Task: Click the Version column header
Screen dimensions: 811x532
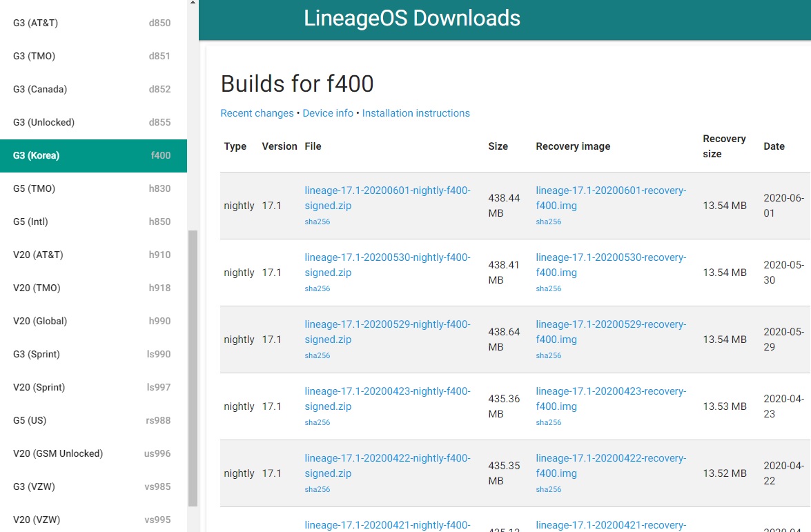Action: coord(280,146)
